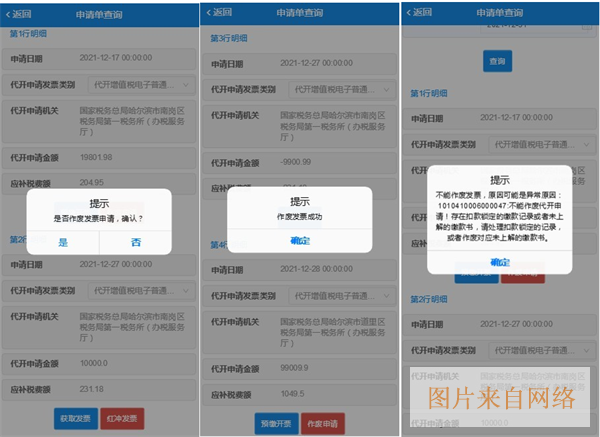The width and height of the screenshot is (600, 437).
Task: Click the red 作废申请 button
Action: click(x=322, y=422)
